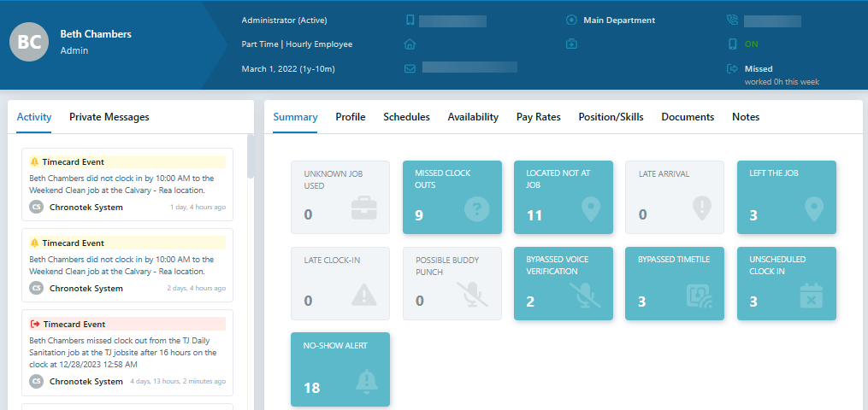868x410 pixels.
Task: Click the map pin icon on Left The Job
Action: (814, 209)
